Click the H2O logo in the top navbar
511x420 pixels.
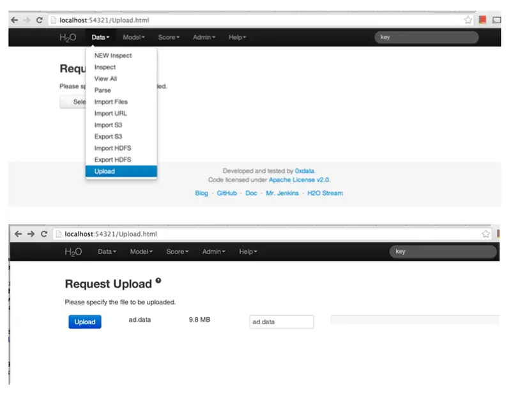(x=68, y=38)
